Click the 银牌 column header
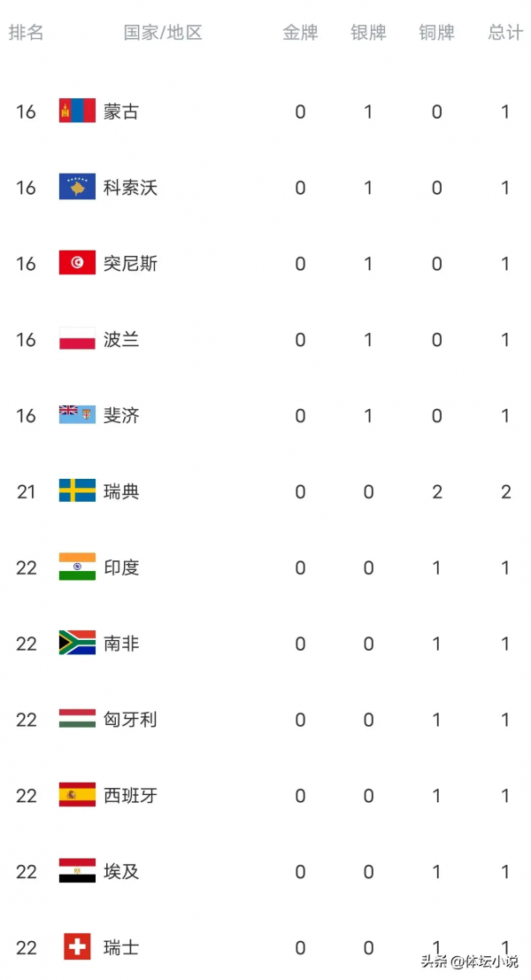The image size is (531, 980). 368,33
